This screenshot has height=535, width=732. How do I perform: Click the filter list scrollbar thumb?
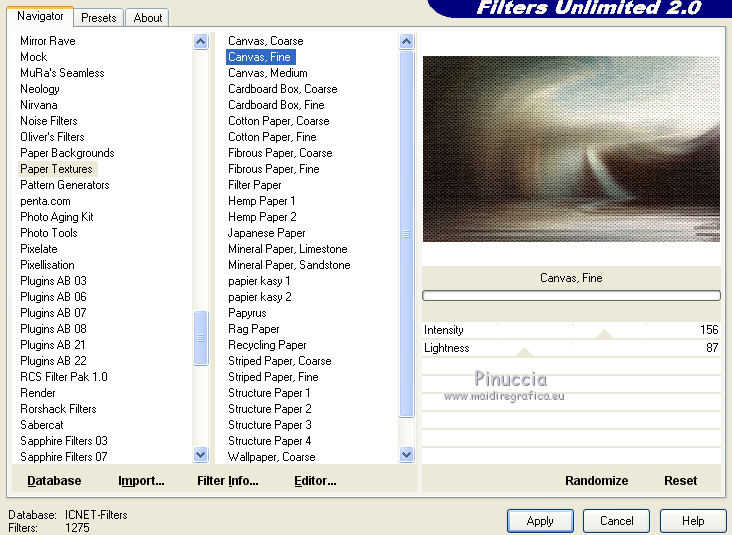coord(406,234)
